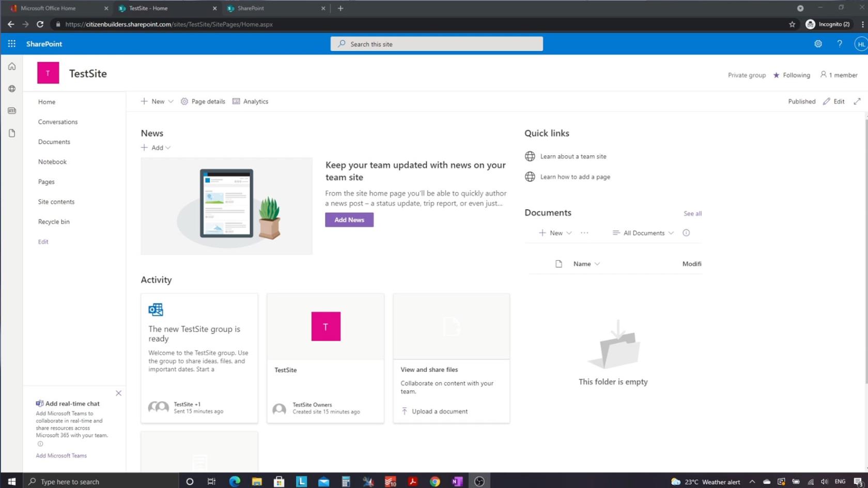
Task: Open My sites globe icon in left rail
Action: 12,89
